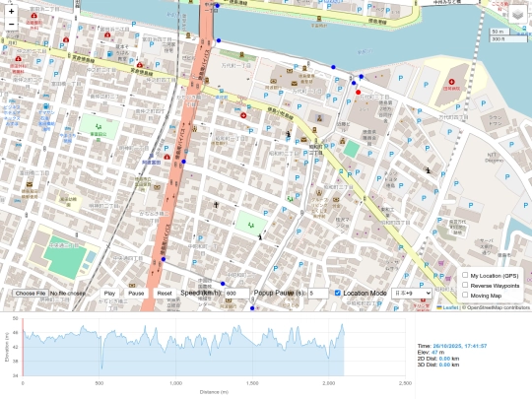Viewport: 532px width, 399px height.
Task: Click the Choose File button
Action: [31, 294]
